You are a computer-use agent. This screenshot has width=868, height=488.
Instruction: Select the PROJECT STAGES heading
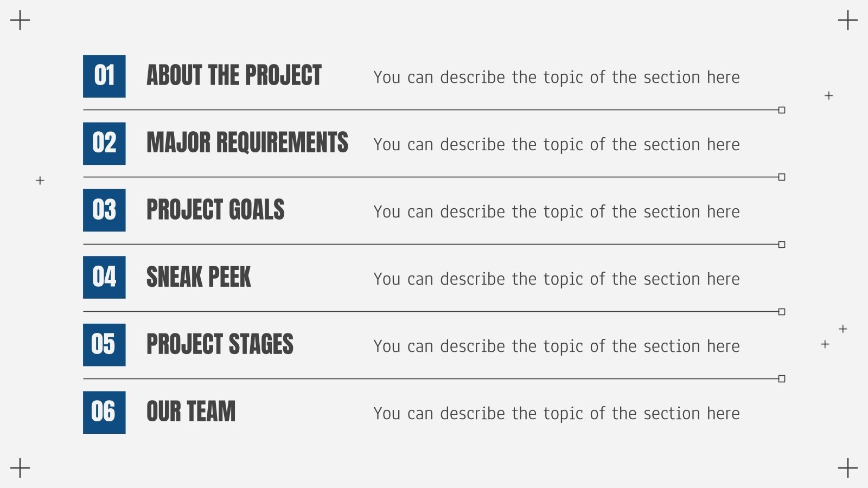click(220, 344)
